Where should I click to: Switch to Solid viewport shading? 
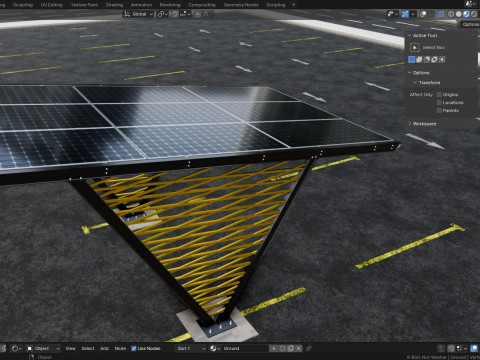[x=459, y=14]
